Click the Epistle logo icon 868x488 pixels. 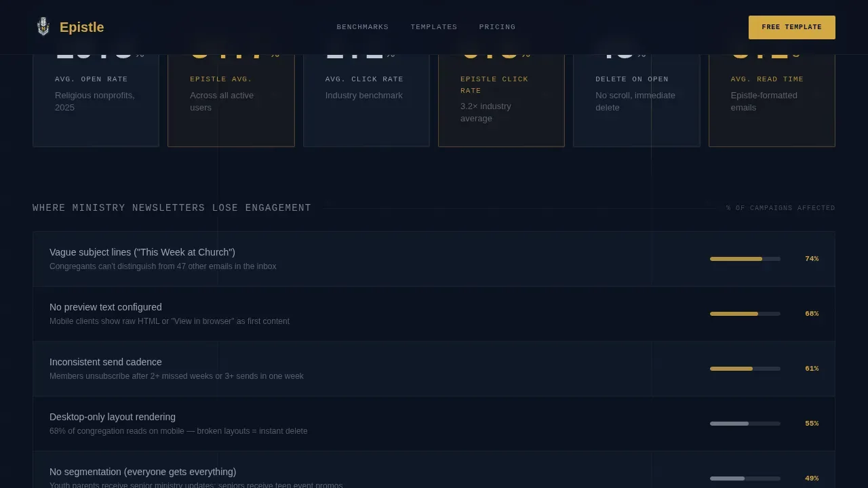(43, 27)
